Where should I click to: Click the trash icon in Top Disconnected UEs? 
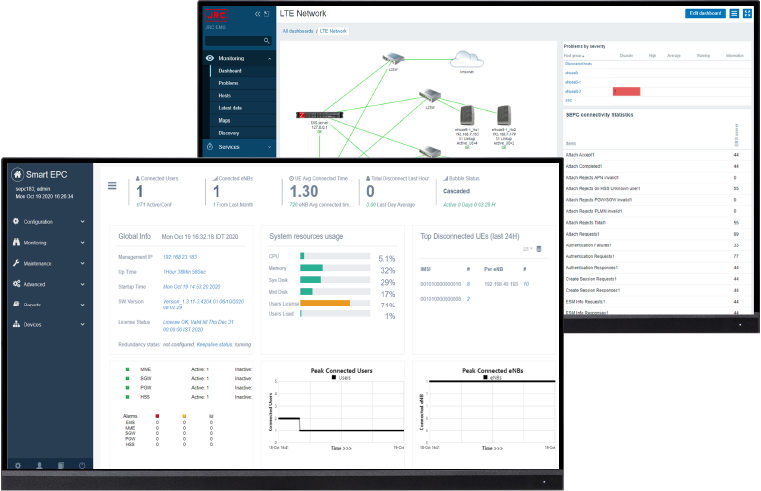(539, 248)
